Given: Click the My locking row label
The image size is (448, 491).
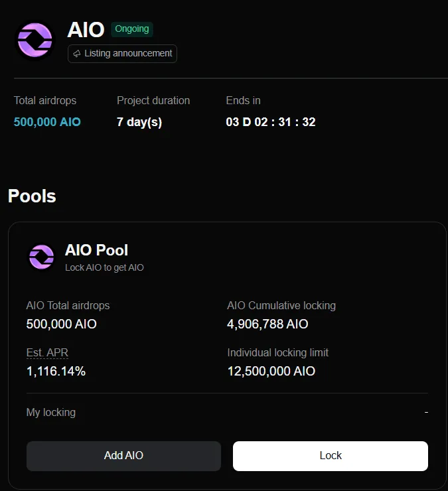Looking at the screenshot, I should tap(51, 412).
